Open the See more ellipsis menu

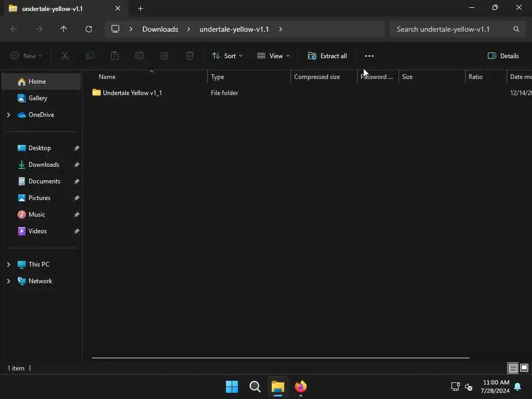click(369, 56)
